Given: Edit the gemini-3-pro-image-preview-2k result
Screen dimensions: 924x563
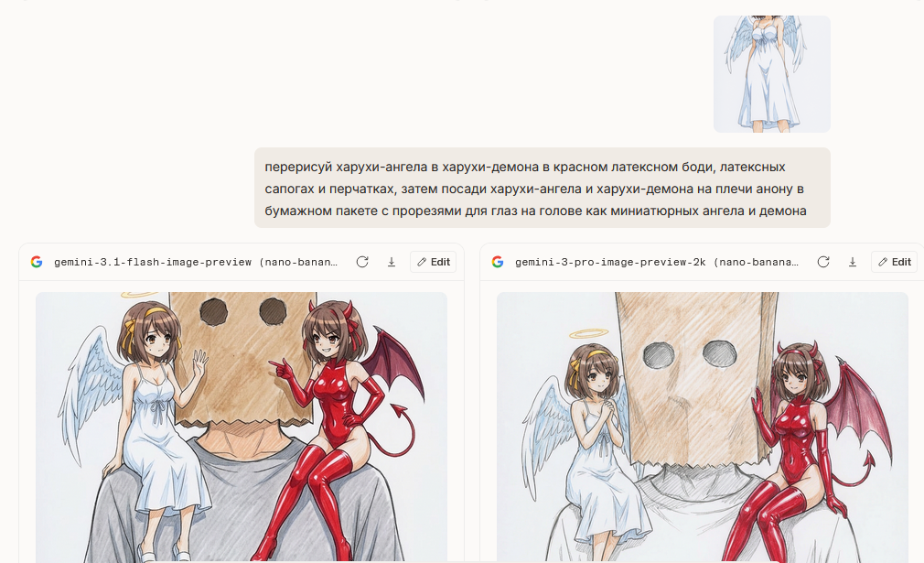Looking at the screenshot, I should click(894, 262).
